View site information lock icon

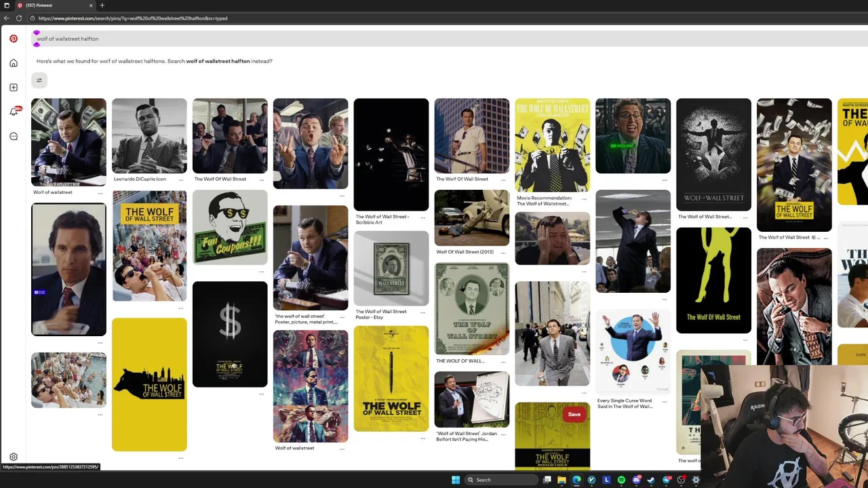(x=32, y=18)
